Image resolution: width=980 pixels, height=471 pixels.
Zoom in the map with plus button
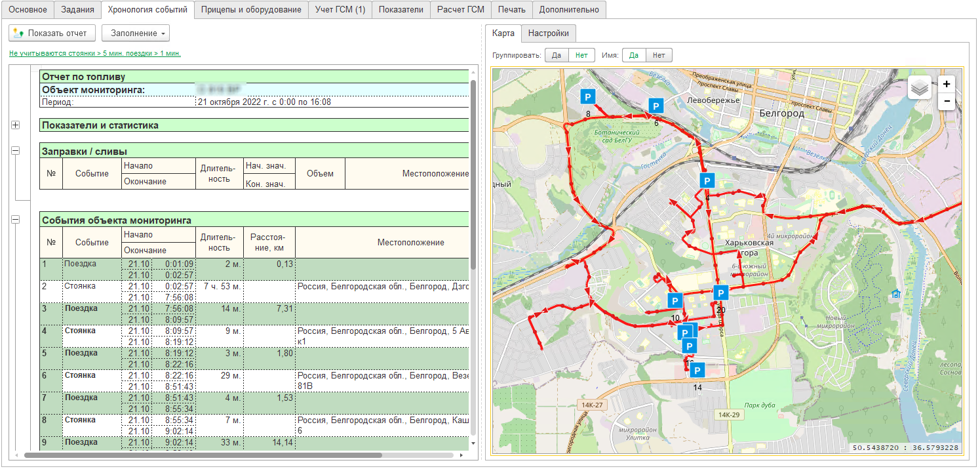[x=947, y=84]
